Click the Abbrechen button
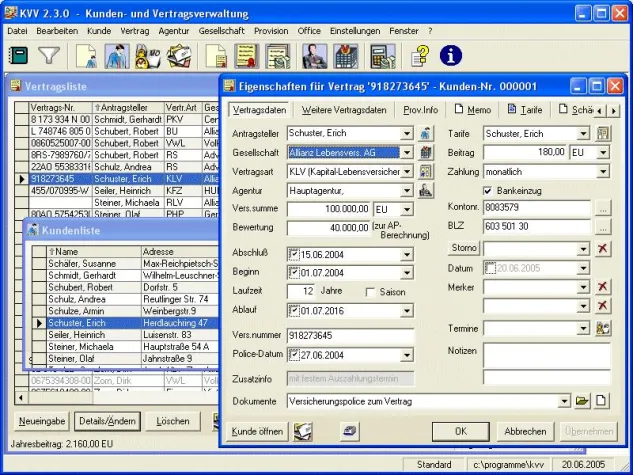The width and height of the screenshot is (633, 475). pos(524,431)
